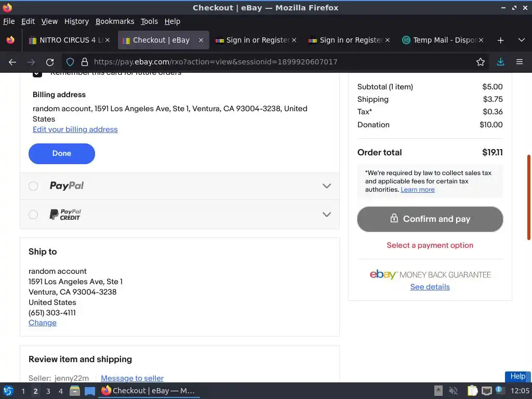Click the blue Done button

pos(62,154)
